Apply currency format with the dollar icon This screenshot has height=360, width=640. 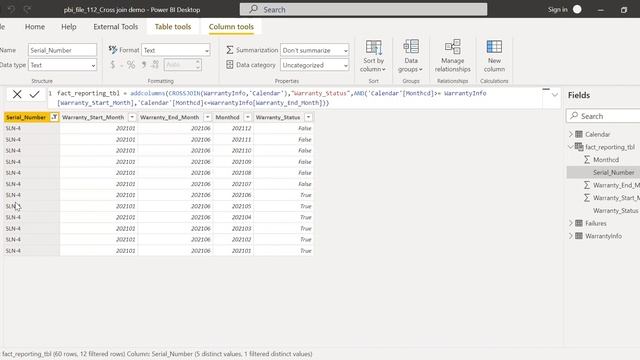point(113,64)
